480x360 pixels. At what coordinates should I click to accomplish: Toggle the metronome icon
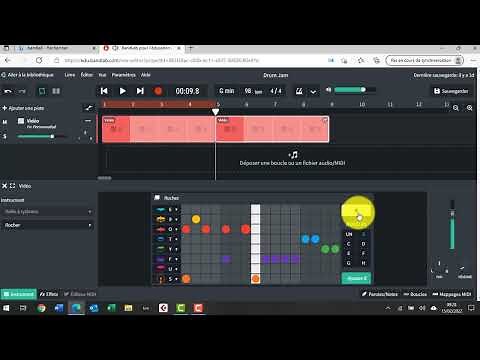coord(299,91)
